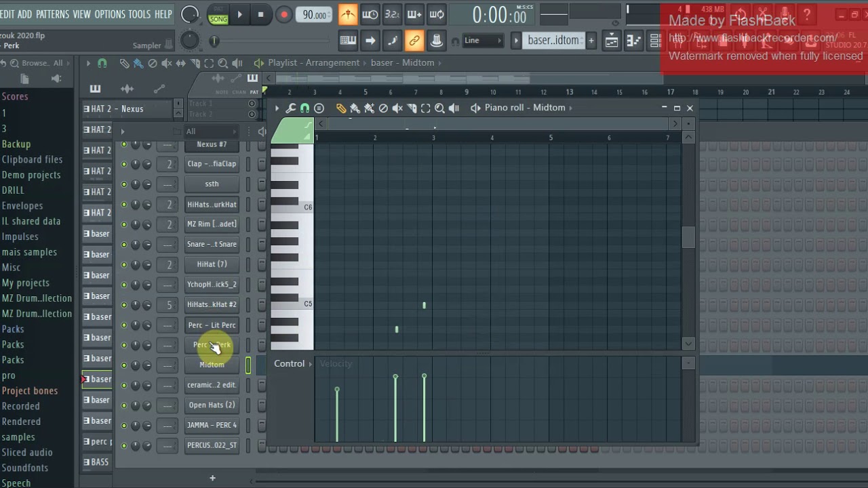
Task: Expand Piano roll target channel arrow after Midtom
Action: coord(571,108)
